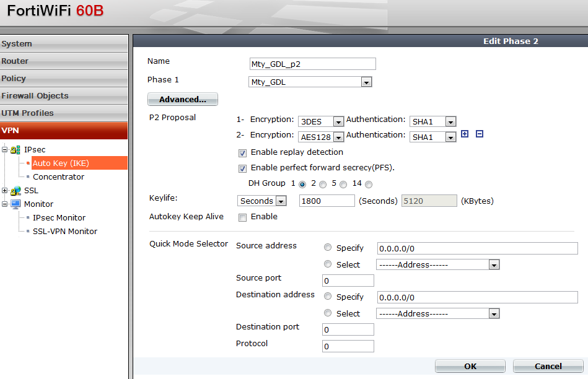This screenshot has height=379, width=588.
Task: Choose Select for Destination address
Action: tap(328, 313)
